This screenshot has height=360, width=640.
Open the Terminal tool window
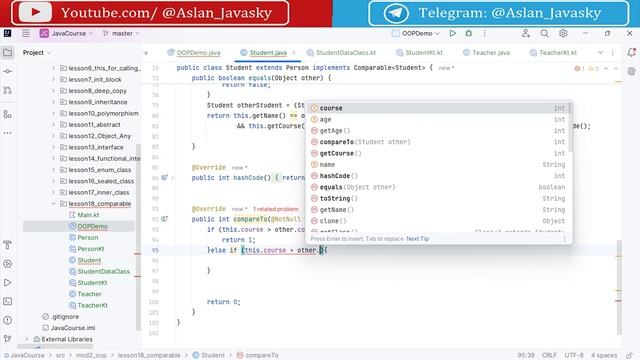point(7,301)
